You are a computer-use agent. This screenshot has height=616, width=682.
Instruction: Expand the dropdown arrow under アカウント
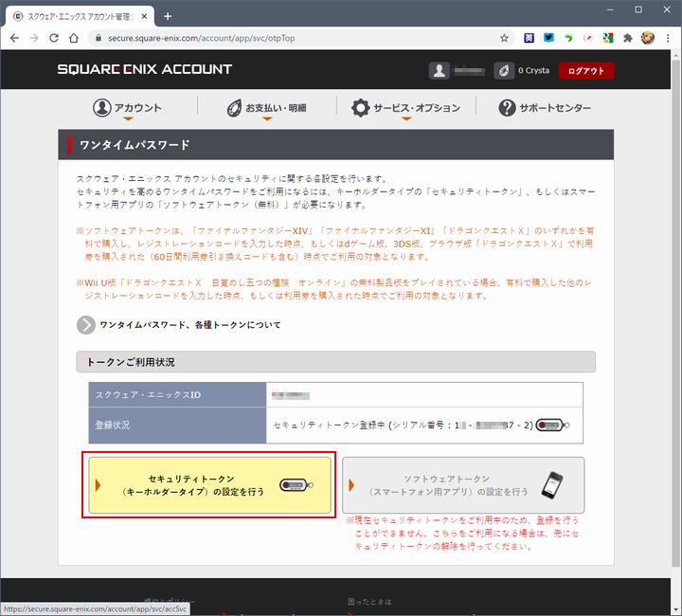(128, 118)
